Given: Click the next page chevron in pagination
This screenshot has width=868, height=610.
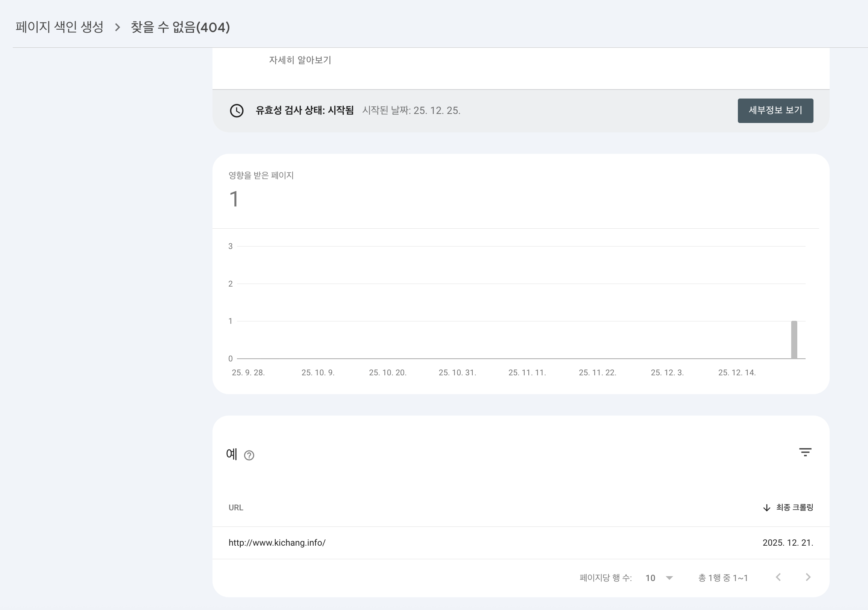Looking at the screenshot, I should (x=808, y=578).
